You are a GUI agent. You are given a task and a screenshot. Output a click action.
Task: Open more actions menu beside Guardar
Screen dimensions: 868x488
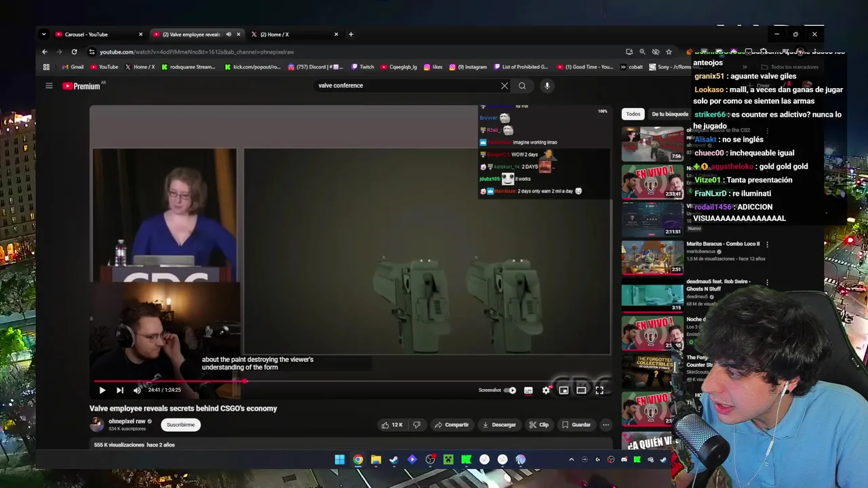pos(606,425)
